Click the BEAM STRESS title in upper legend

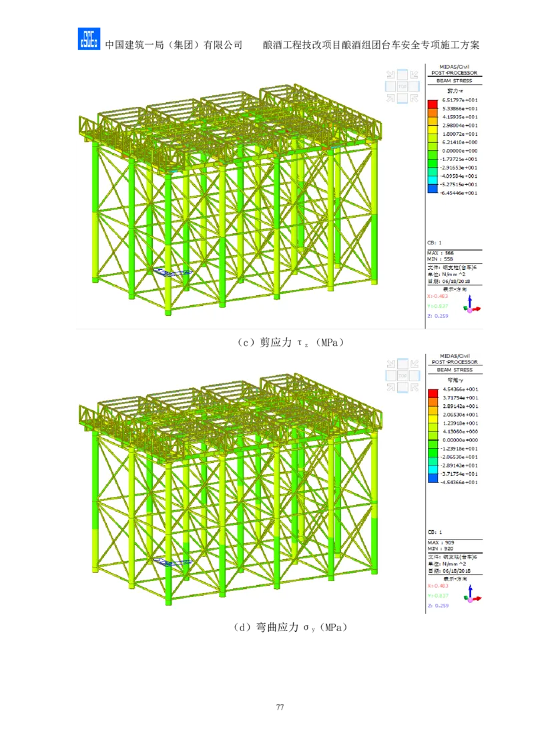pos(455,80)
